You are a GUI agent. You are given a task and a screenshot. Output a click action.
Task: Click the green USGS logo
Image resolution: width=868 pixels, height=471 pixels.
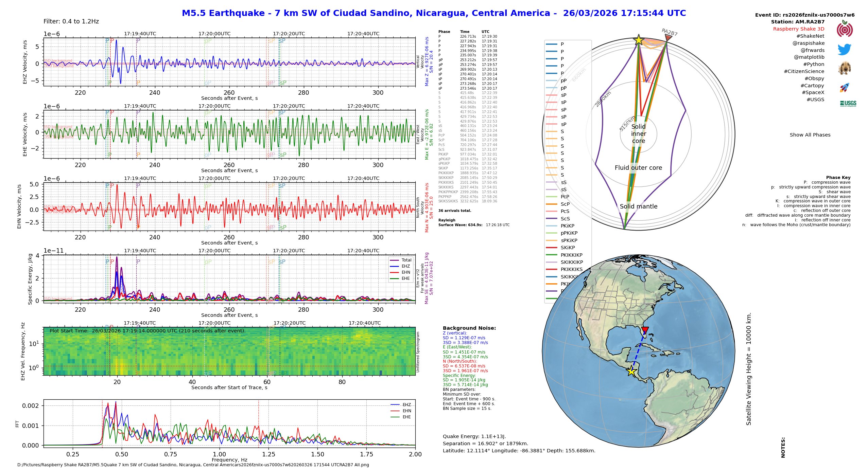coord(848,104)
